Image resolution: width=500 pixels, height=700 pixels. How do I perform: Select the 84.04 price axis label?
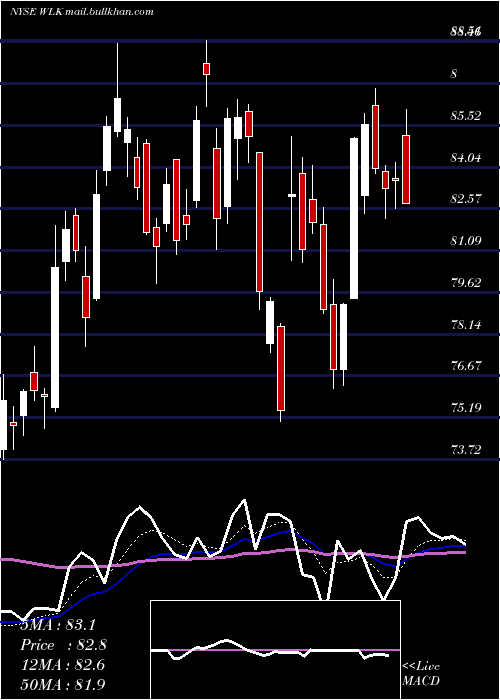[466, 157]
